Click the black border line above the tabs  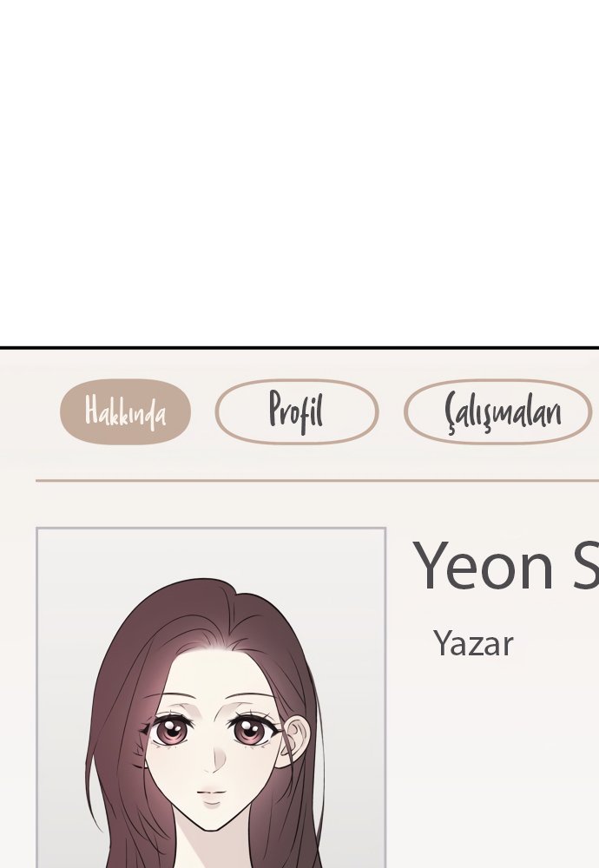tap(299, 348)
